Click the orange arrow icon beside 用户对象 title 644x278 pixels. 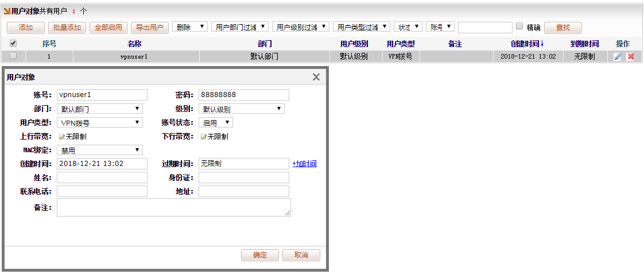click(7, 11)
